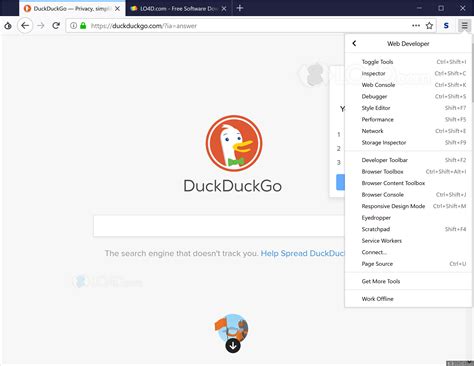
Task: Enable Responsive Design Mode
Action: coord(408,206)
